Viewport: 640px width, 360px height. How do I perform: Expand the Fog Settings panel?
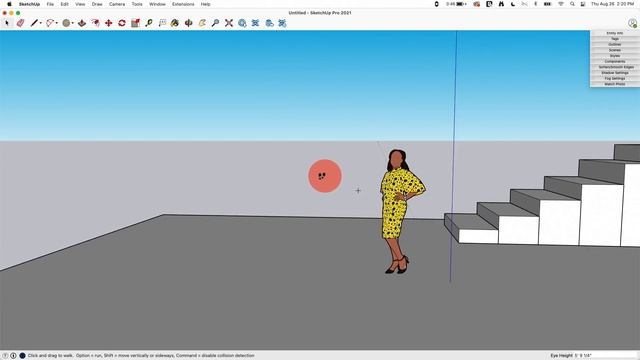click(615, 79)
